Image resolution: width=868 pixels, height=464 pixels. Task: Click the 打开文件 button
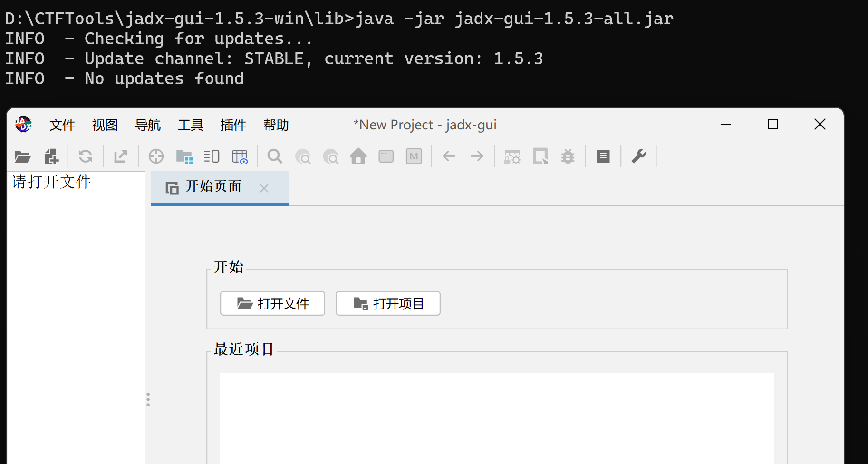tap(272, 303)
